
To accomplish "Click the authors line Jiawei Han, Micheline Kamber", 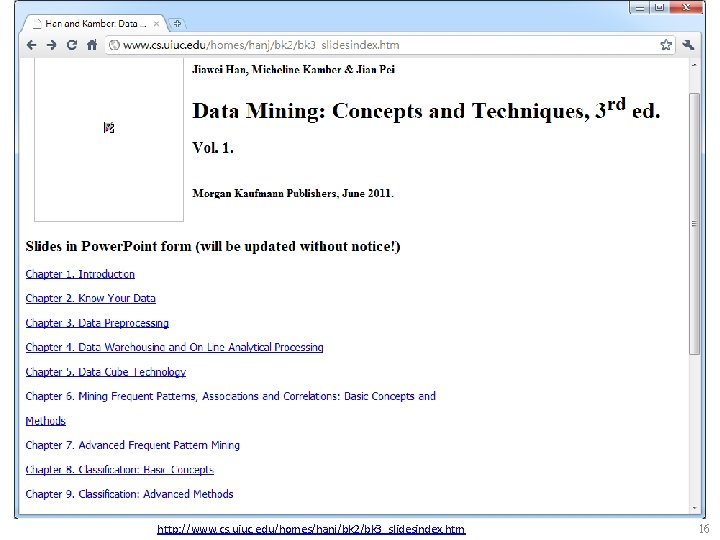I will [x=293, y=69].
